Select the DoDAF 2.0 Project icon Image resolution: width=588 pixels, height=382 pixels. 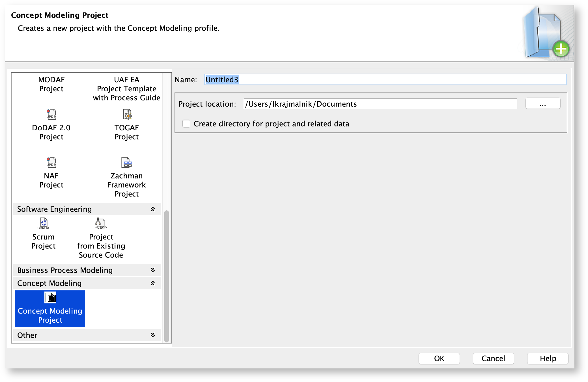(x=51, y=115)
